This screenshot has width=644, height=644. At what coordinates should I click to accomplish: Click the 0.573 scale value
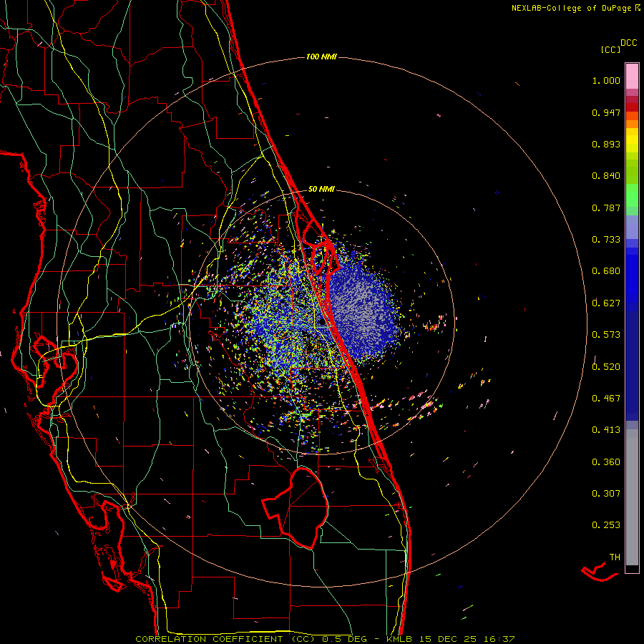[x=606, y=335]
